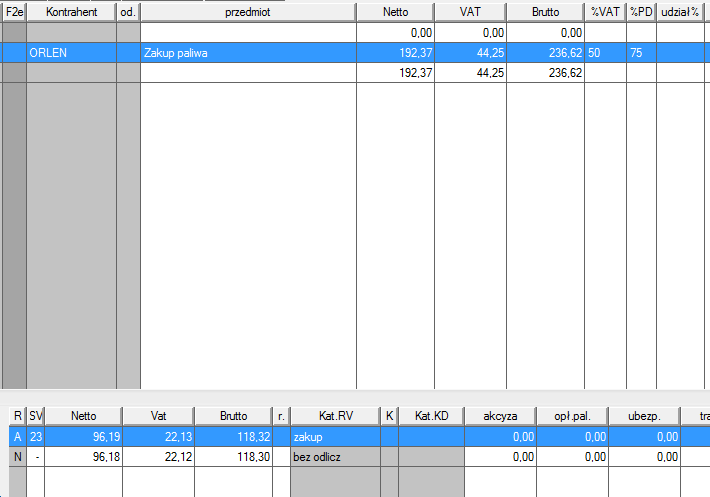Click the %VAT column header

(x=605, y=12)
